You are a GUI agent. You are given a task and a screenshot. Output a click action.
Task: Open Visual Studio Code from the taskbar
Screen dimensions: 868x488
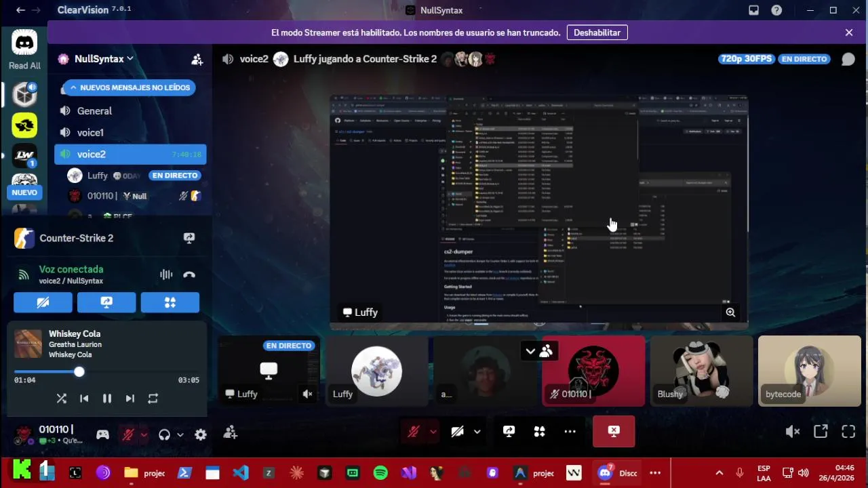tap(241, 473)
